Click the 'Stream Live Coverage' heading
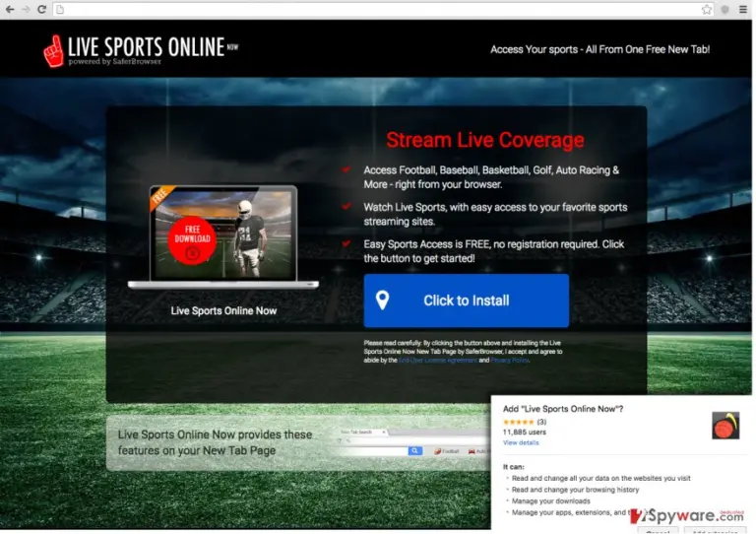Viewport: 756px width, 534px height. coord(485,140)
